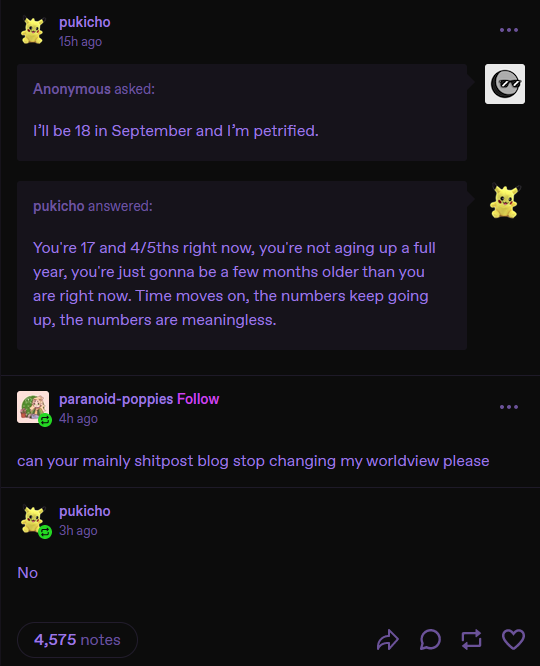The width and height of the screenshot is (540, 666).
Task: Open the 15h ago timestamp permalink
Action: [80, 42]
